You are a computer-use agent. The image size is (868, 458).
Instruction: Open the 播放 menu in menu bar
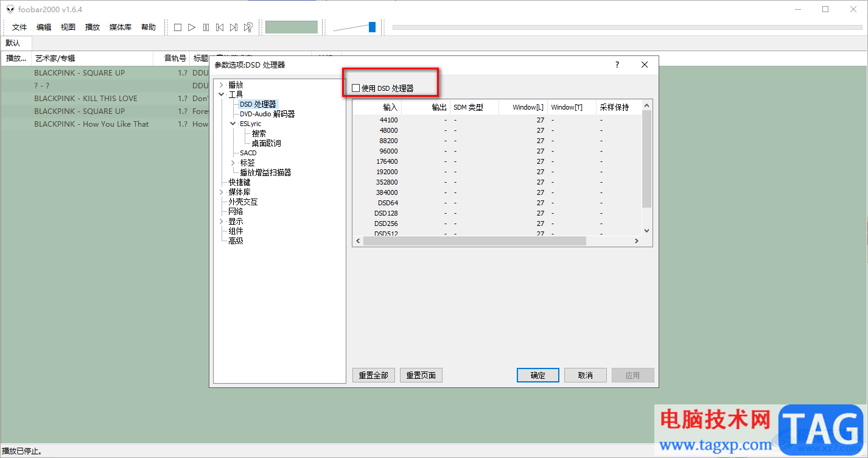(93, 27)
